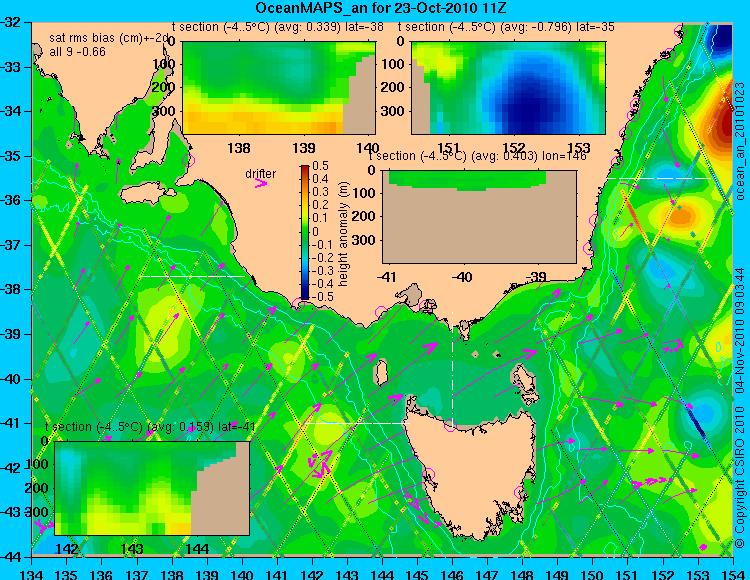This screenshot has width=750, height=580.
Task: Click "138" on the lat=-38 inset axis
Action: click(x=239, y=148)
